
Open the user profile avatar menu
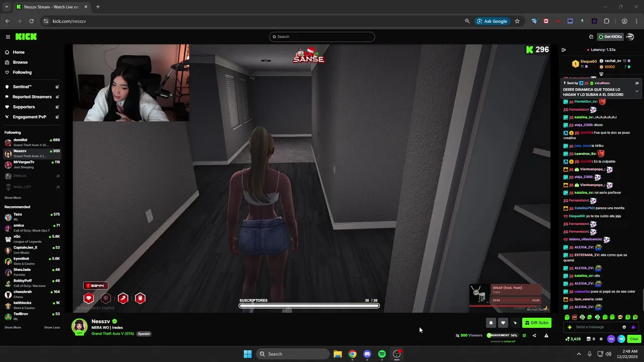tap(630, 37)
